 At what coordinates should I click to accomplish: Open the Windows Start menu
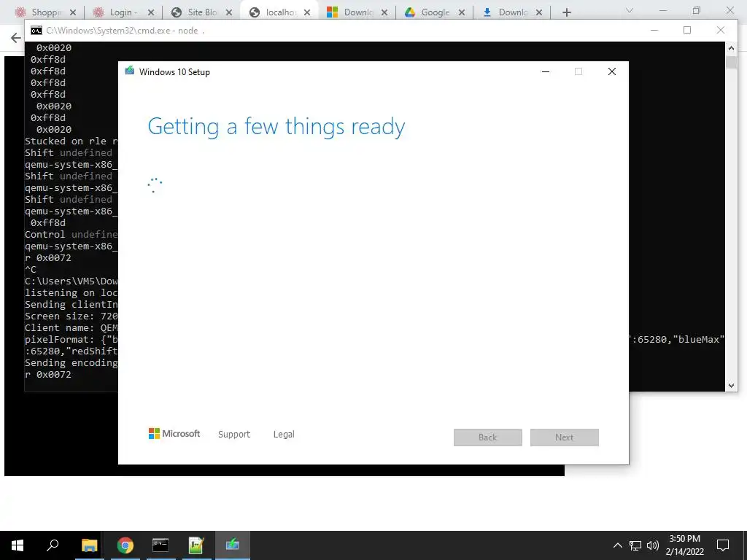(x=18, y=545)
